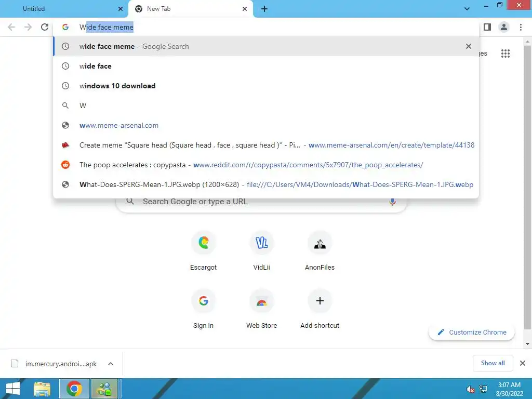The image size is (532, 399).
Task: Open the Square head meme template suggestion
Action: tap(266, 145)
